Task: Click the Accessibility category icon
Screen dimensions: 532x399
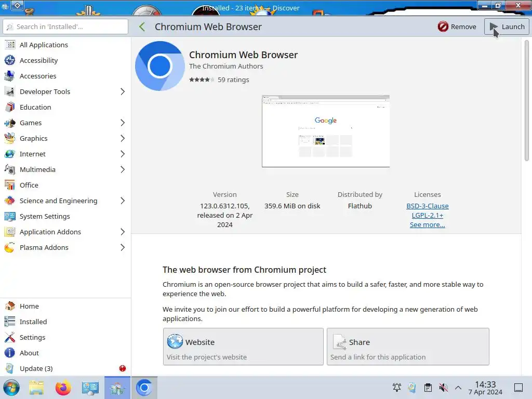Action: (x=10, y=60)
